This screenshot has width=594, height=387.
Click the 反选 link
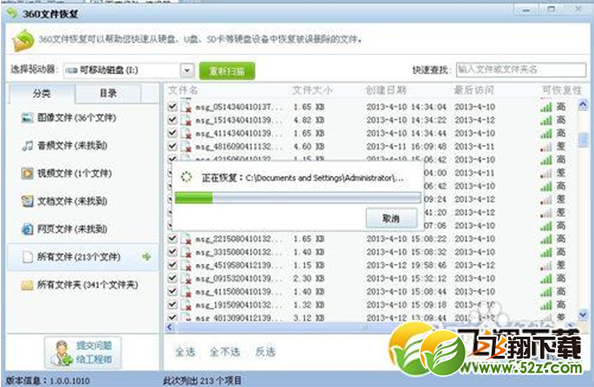point(265,352)
